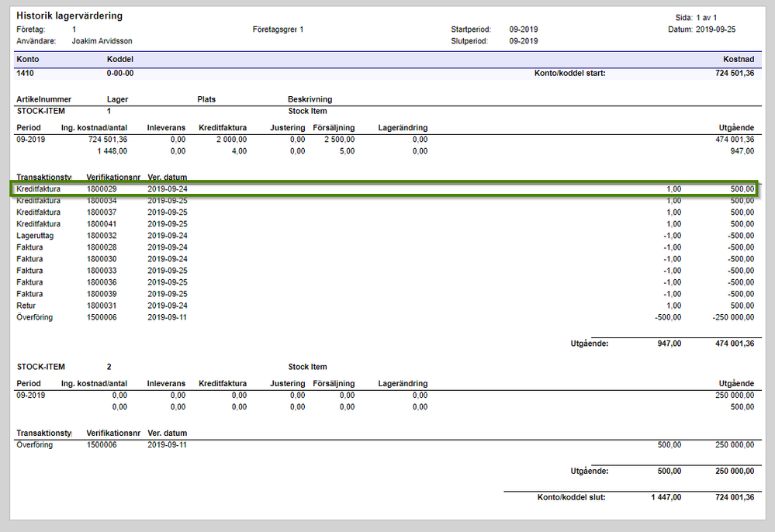
Task: Click Faktura verification number 1800036
Action: [102, 282]
